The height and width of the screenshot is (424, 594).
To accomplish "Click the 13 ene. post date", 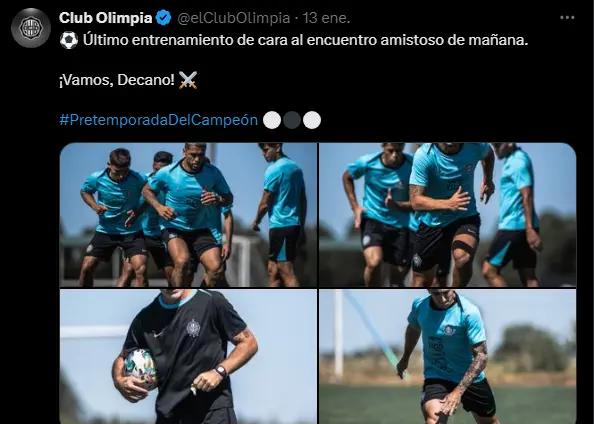I will point(326,18).
